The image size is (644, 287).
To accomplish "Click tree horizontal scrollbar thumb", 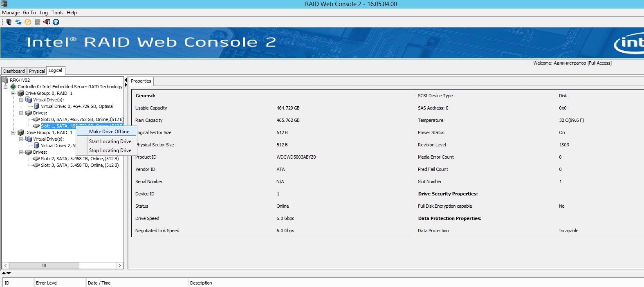I will coord(44,266).
